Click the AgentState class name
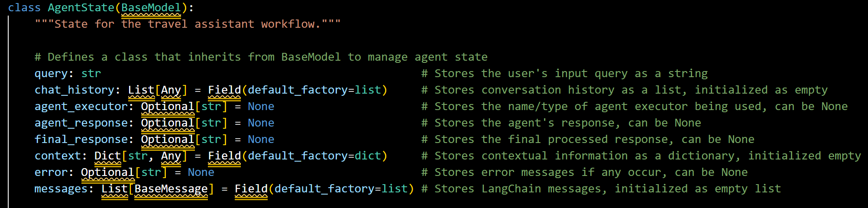Viewport: 868px width, 208px height. 81,8
